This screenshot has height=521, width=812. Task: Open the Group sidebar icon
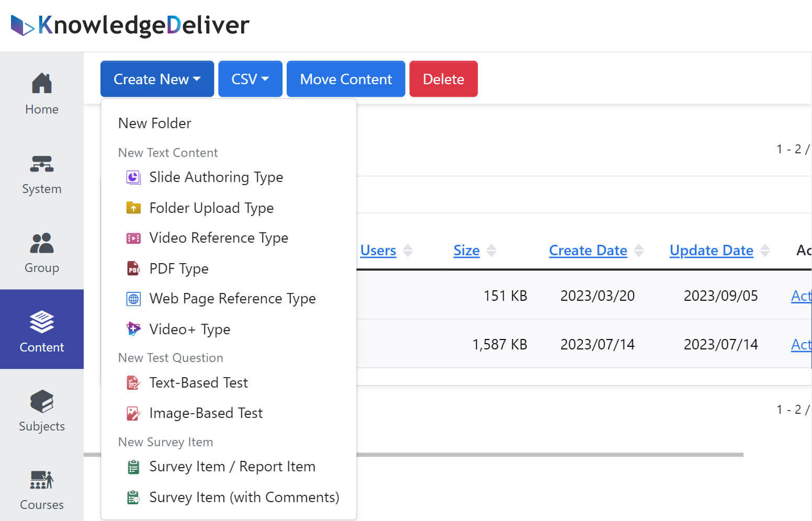tap(42, 243)
